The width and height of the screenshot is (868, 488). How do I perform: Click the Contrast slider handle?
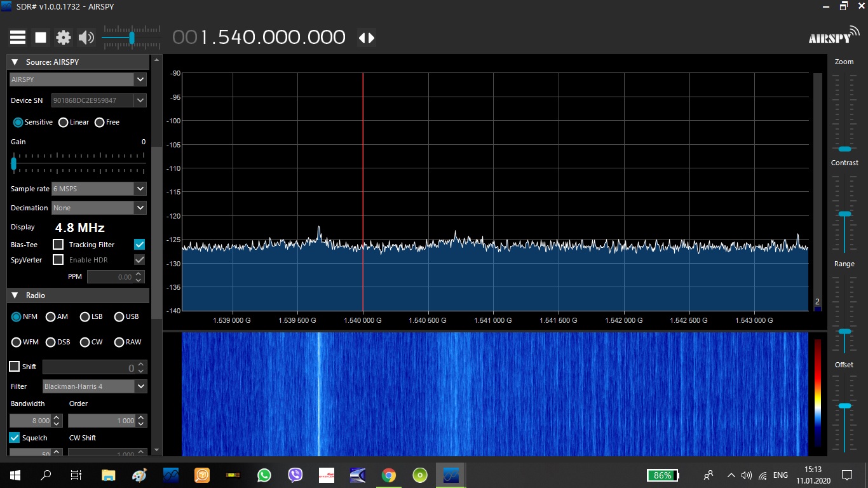click(844, 213)
